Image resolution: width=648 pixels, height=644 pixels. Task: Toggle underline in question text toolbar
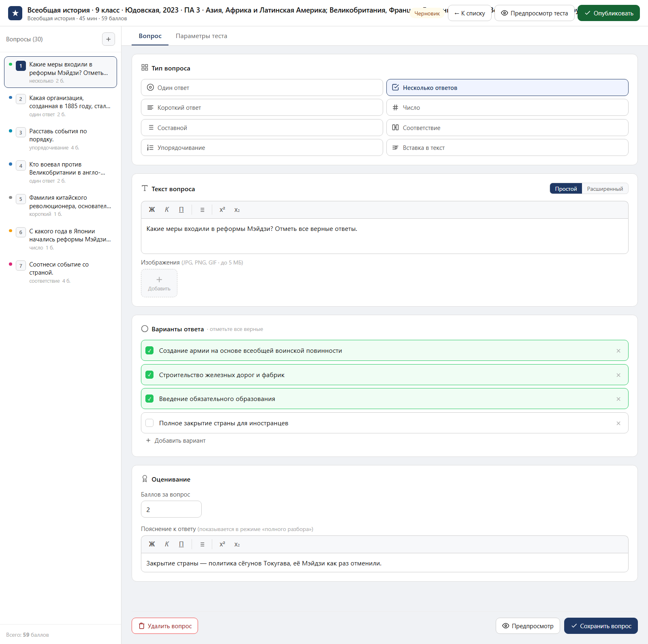181,210
